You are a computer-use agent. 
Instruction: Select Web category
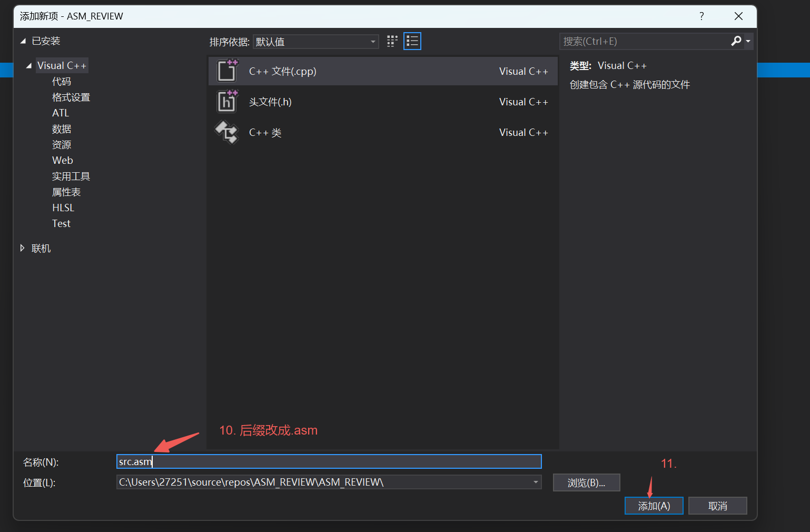click(x=63, y=161)
